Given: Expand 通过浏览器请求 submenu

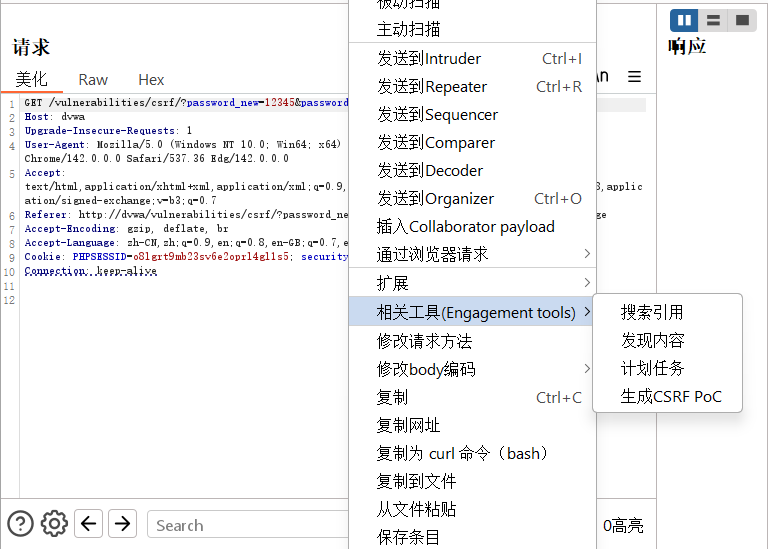Looking at the screenshot, I should click(472, 254).
